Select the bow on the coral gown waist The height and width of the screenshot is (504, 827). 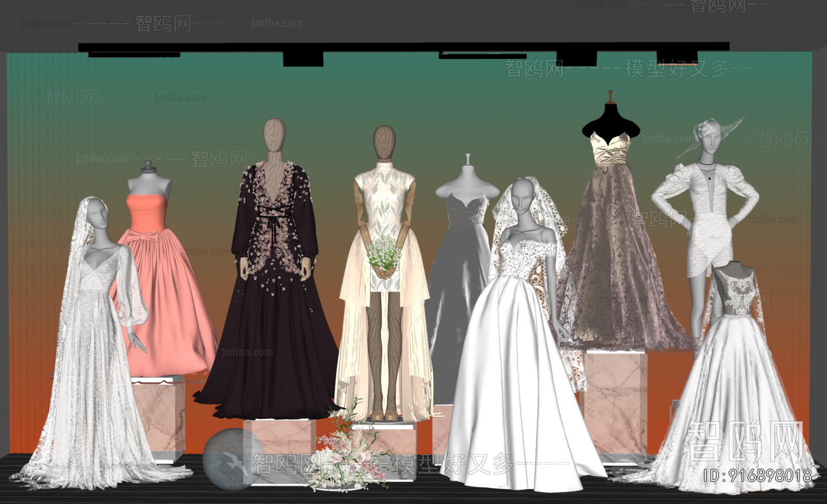[140, 239]
